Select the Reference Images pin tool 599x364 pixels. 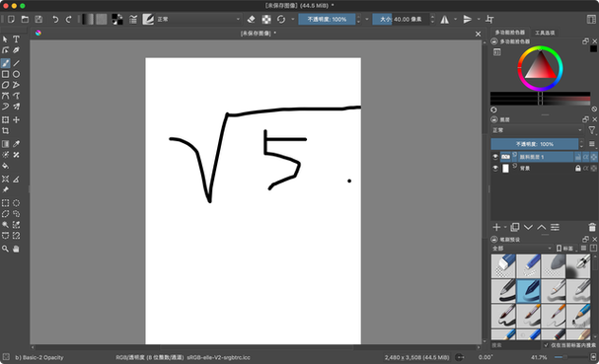click(5, 189)
